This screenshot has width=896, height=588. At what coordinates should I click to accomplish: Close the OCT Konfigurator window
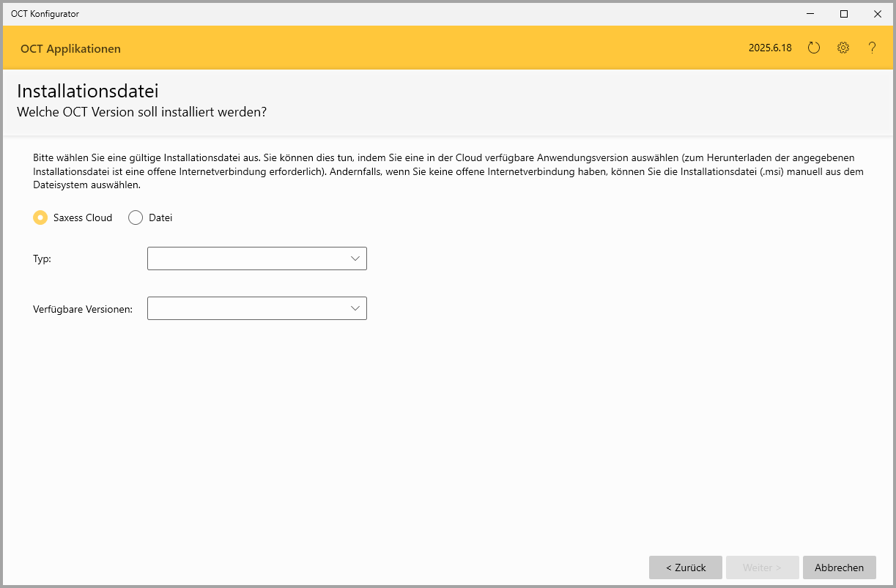click(x=877, y=14)
